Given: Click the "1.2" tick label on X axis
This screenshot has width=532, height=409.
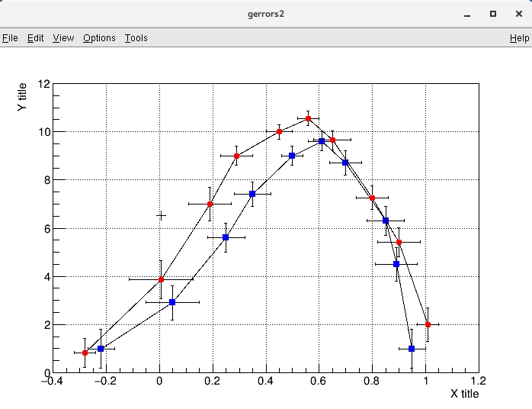Looking at the screenshot, I should coord(479,380).
